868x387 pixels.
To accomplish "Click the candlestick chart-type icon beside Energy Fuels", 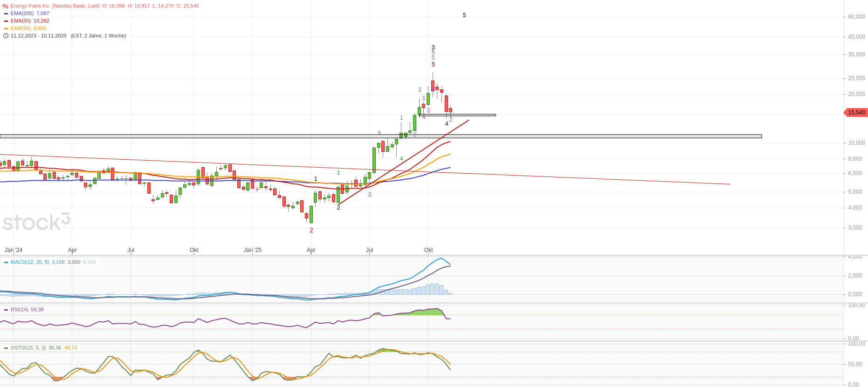I will tap(6, 6).
